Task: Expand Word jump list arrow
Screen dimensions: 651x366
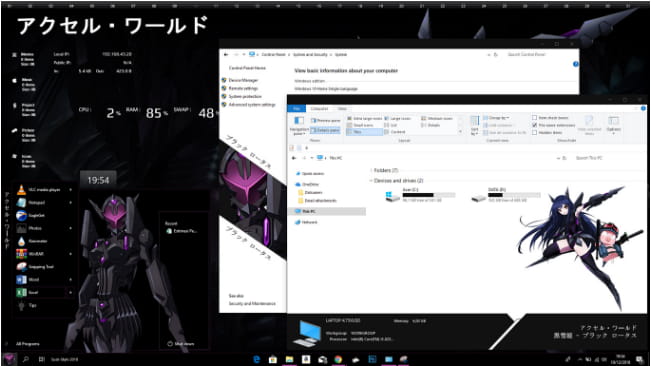Action: pos(71,280)
